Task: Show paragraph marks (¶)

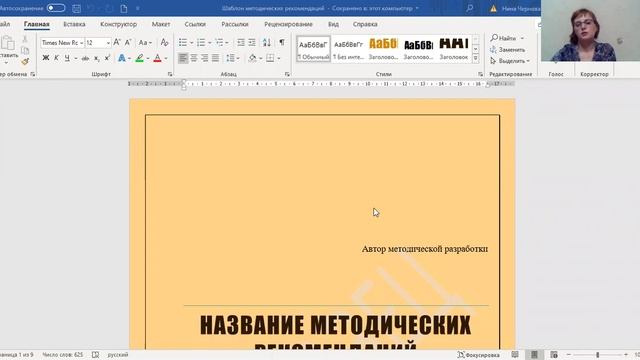Action: [x=282, y=42]
